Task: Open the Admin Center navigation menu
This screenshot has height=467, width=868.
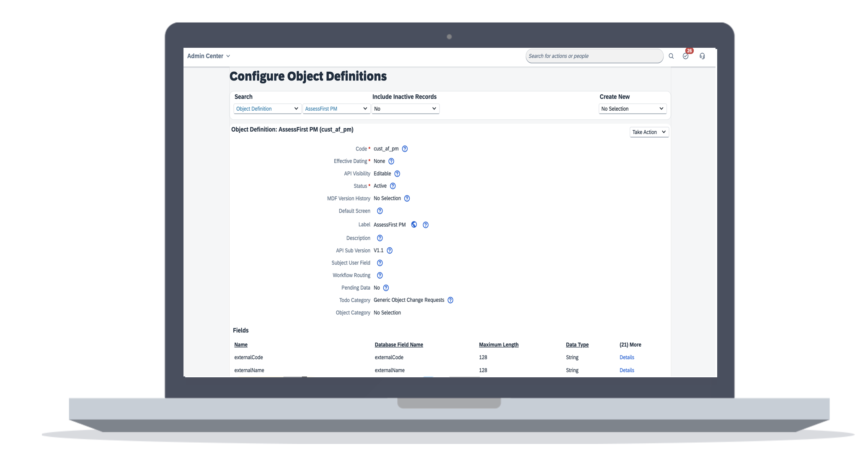Action: tap(209, 56)
